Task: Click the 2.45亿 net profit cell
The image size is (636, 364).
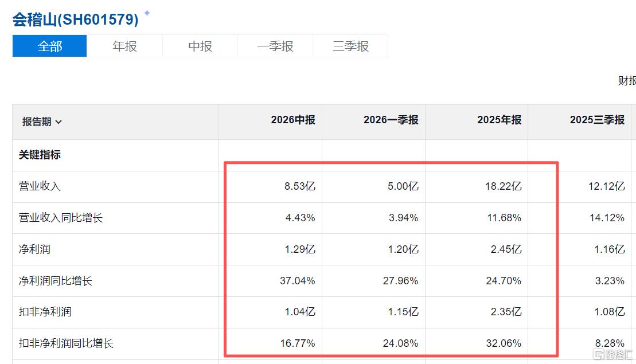Action: (x=506, y=249)
